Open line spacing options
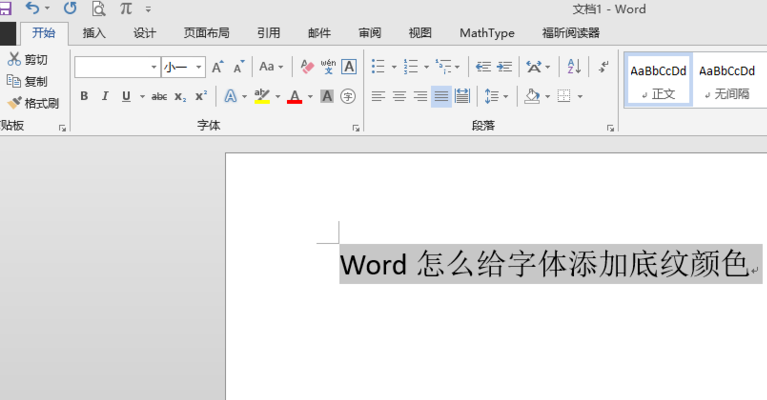The width and height of the screenshot is (767, 400). pos(492,96)
